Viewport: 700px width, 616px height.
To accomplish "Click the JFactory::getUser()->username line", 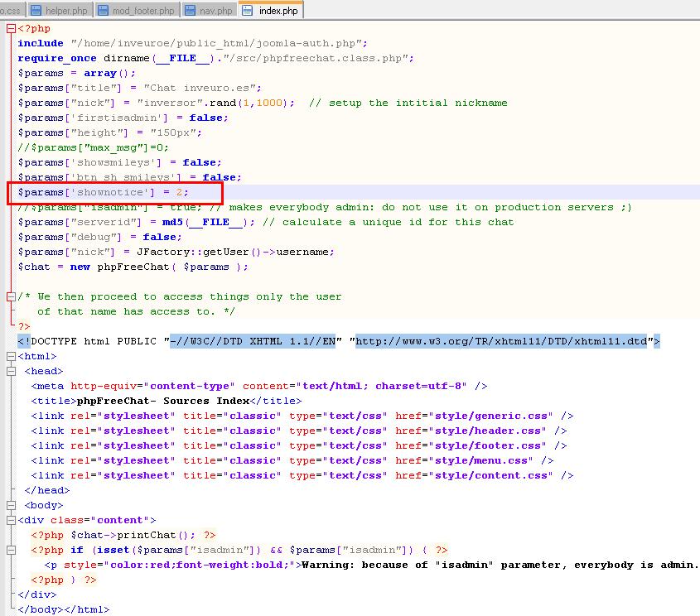I will pyautogui.click(x=176, y=252).
